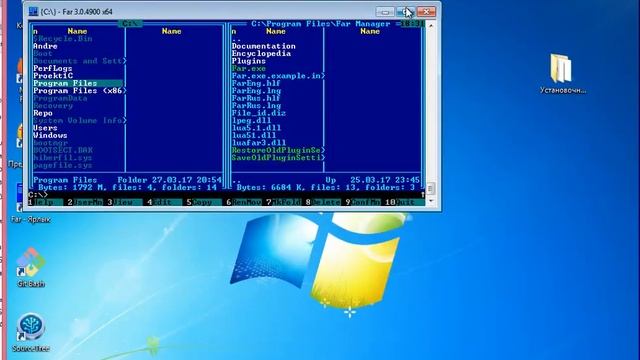Select the FarRus.hlf file
Image resolution: width=640 pixels, height=360 pixels.
click(x=256, y=98)
